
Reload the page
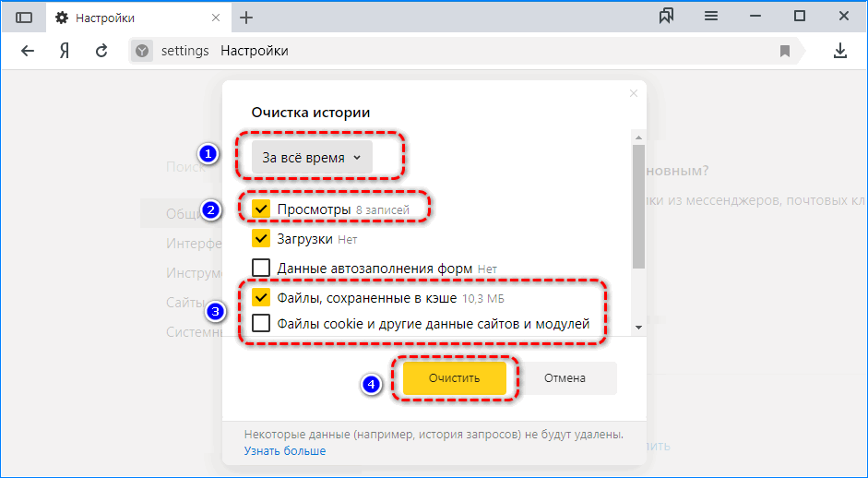(x=101, y=51)
